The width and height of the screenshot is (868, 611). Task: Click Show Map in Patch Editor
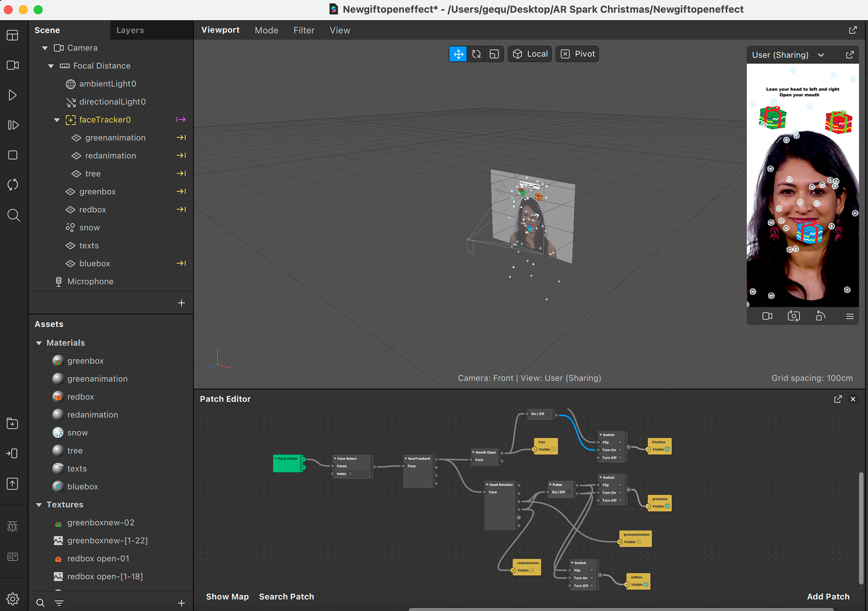pyautogui.click(x=227, y=597)
